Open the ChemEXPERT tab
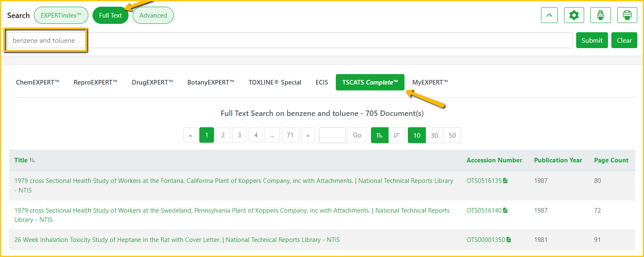 pyautogui.click(x=38, y=82)
